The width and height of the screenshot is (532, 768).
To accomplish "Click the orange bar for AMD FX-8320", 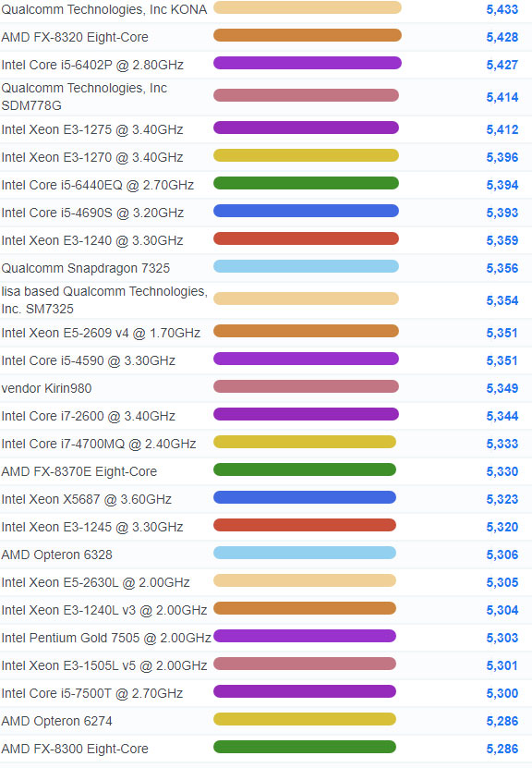I will click(308, 35).
